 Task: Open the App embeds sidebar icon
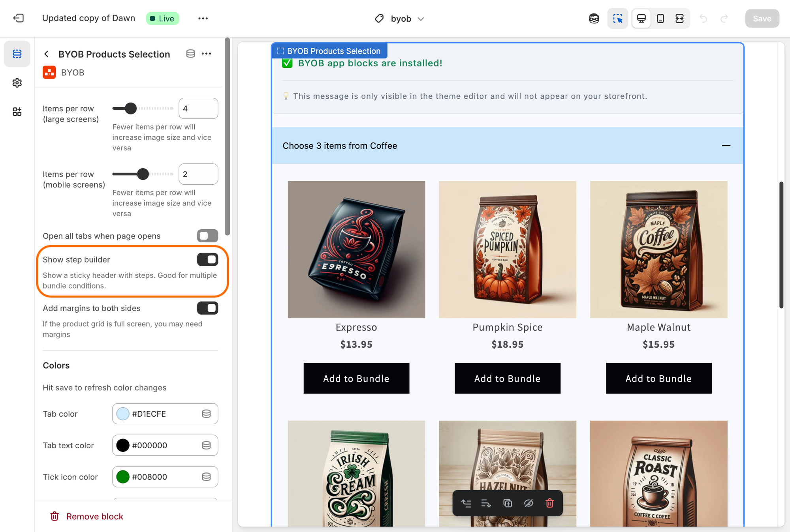point(17,112)
